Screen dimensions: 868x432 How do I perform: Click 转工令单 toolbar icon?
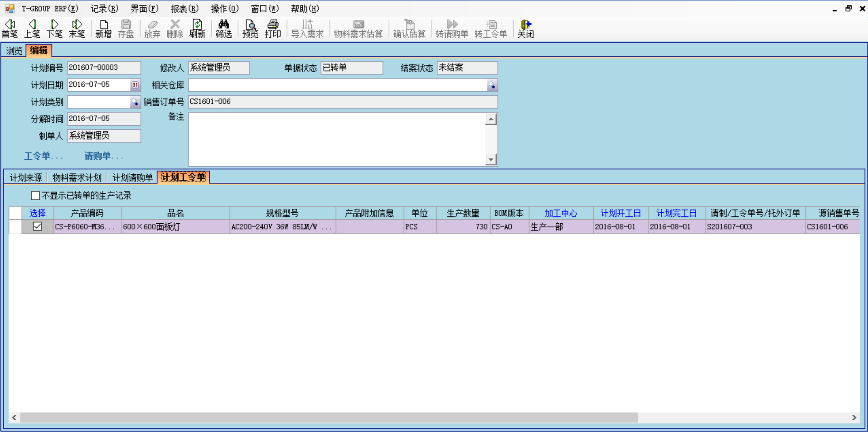491,29
